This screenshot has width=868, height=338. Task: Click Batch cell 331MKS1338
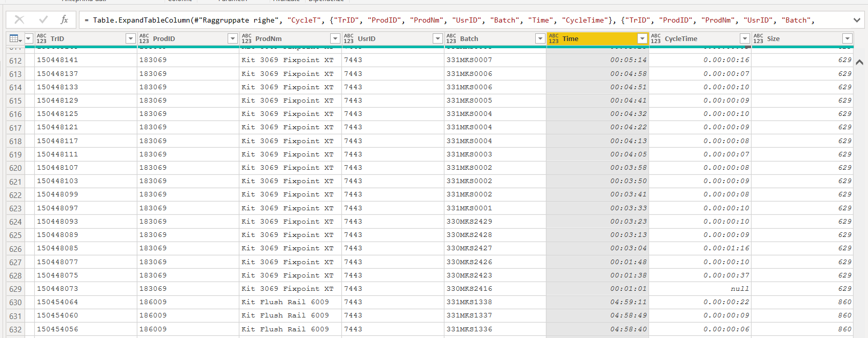[495, 302]
